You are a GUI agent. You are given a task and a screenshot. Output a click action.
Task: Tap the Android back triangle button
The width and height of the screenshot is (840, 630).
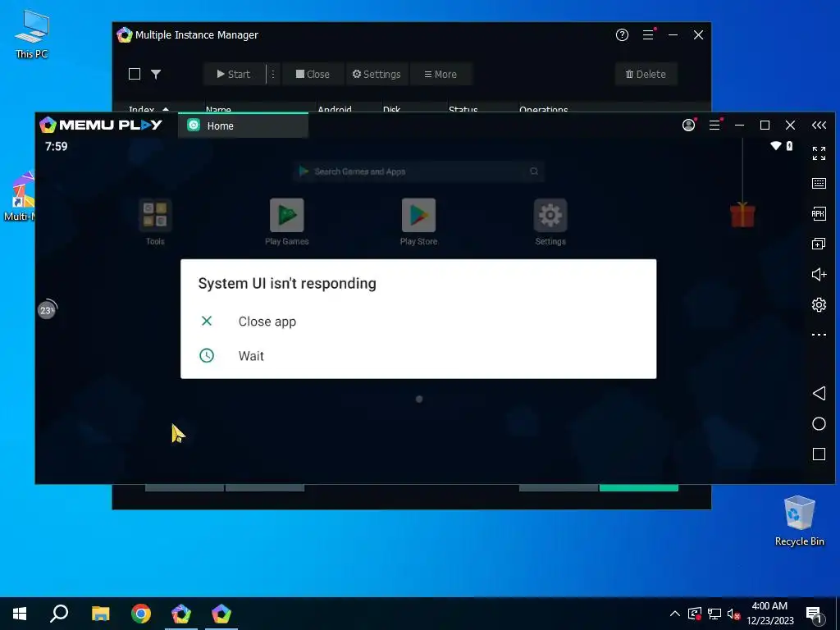coord(819,393)
